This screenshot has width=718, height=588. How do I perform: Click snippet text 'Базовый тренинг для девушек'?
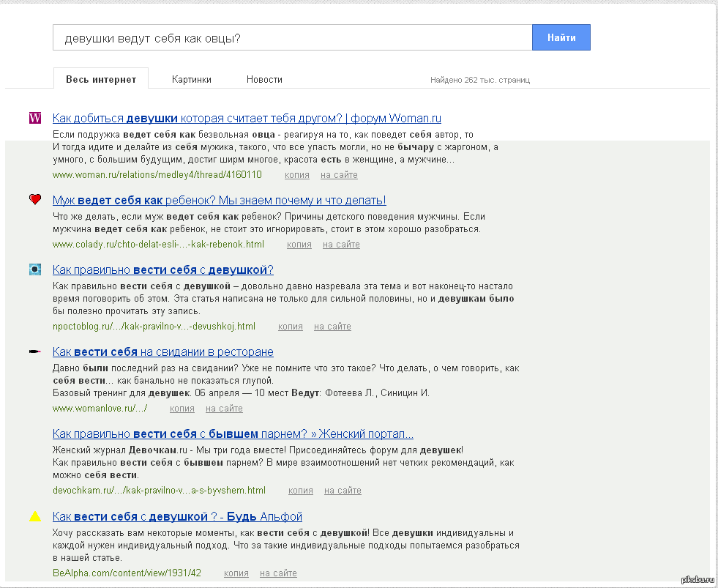(x=121, y=392)
